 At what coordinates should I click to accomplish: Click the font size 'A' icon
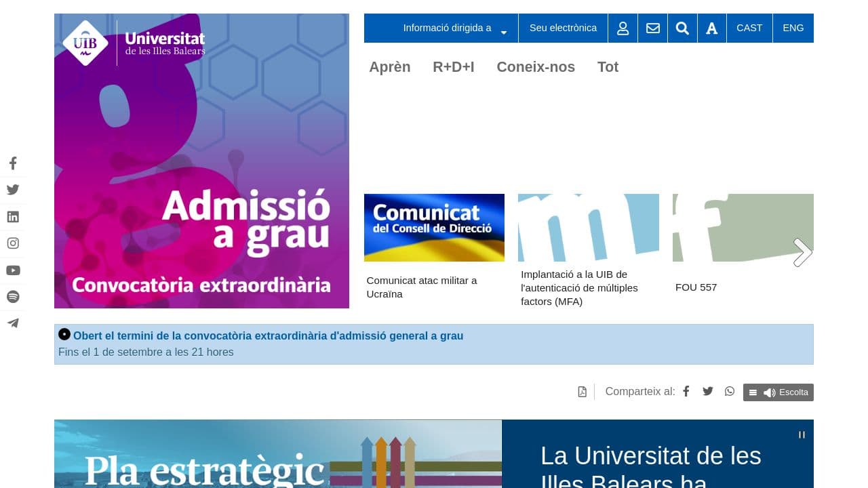coord(712,28)
